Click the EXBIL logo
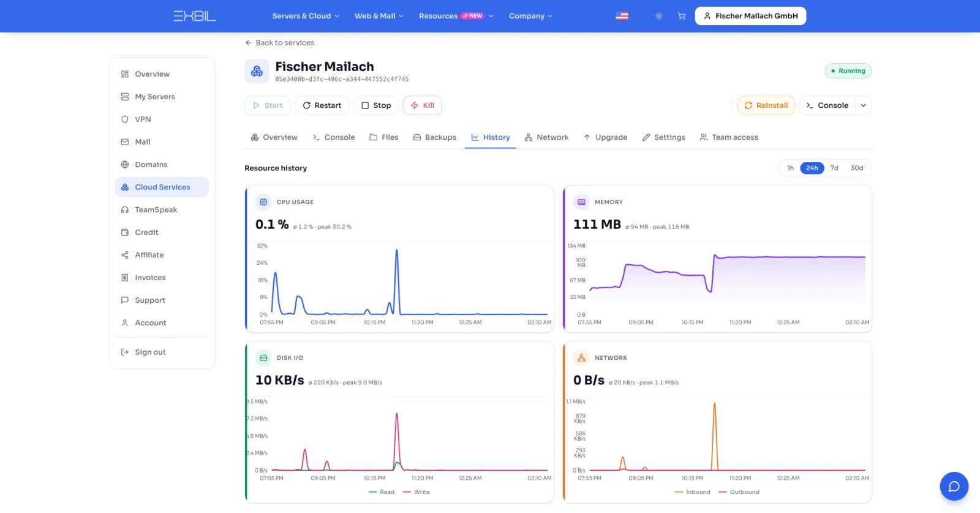Image resolution: width=980 pixels, height=513 pixels. tap(195, 16)
